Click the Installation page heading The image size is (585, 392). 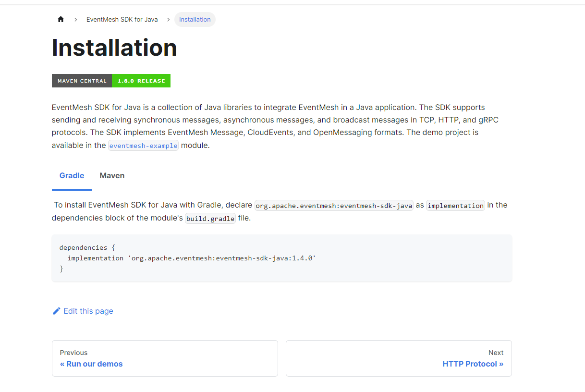click(114, 48)
